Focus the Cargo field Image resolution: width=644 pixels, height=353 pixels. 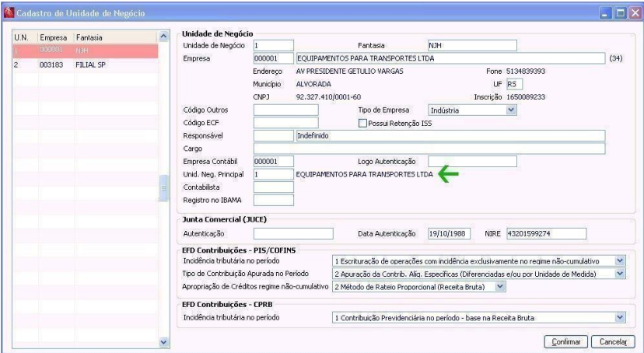pos(429,149)
